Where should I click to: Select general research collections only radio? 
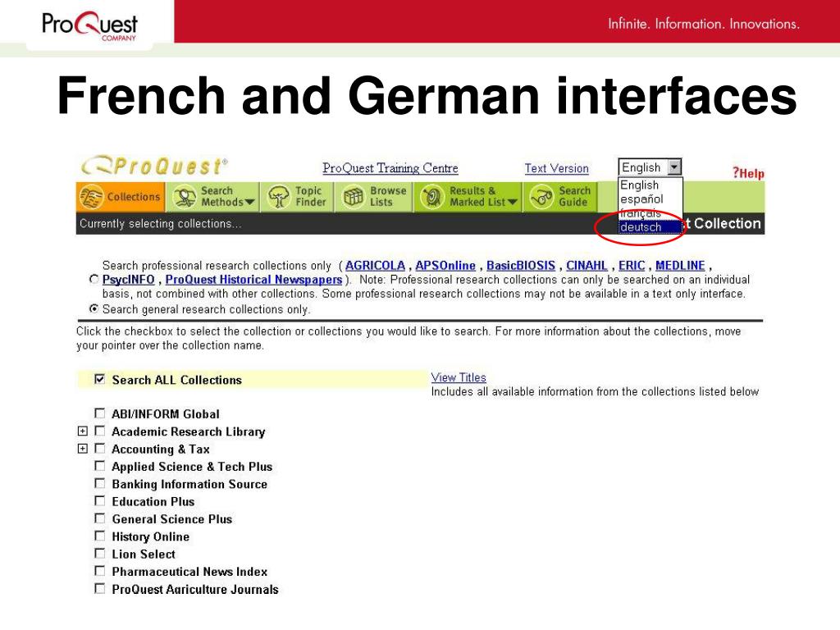tap(94, 308)
